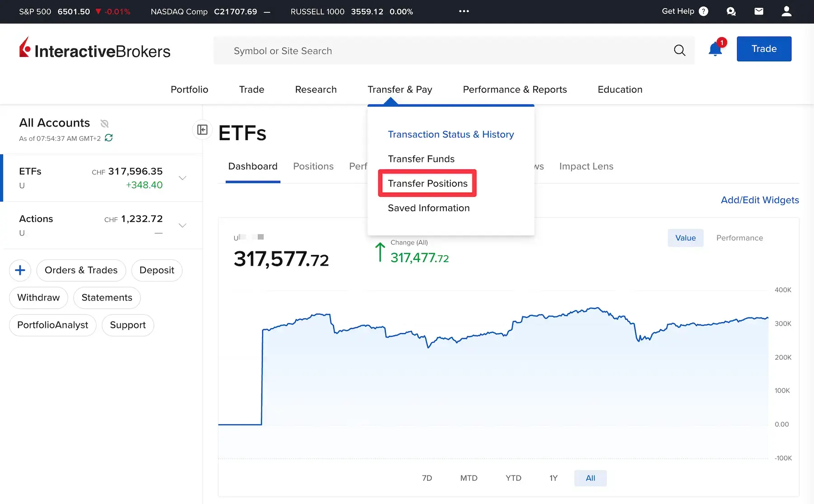This screenshot has height=504, width=814.
Task: Open the chat support icon
Action: 731,11
